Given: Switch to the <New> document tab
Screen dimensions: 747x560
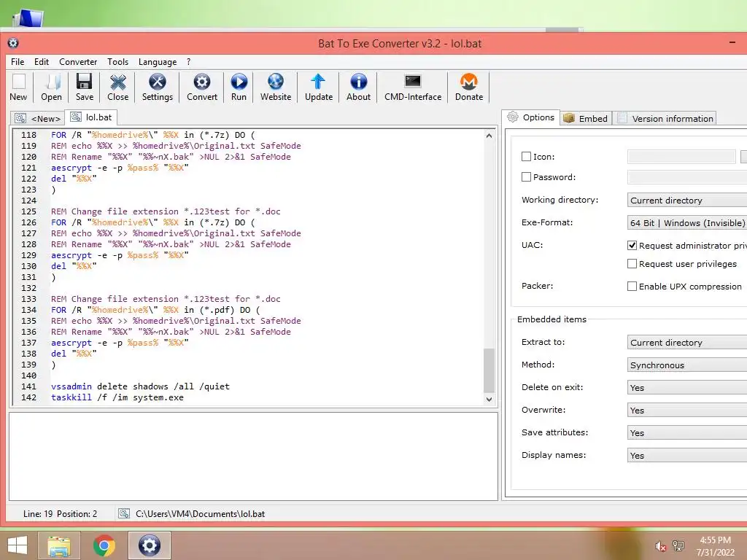Looking at the screenshot, I should pos(38,118).
